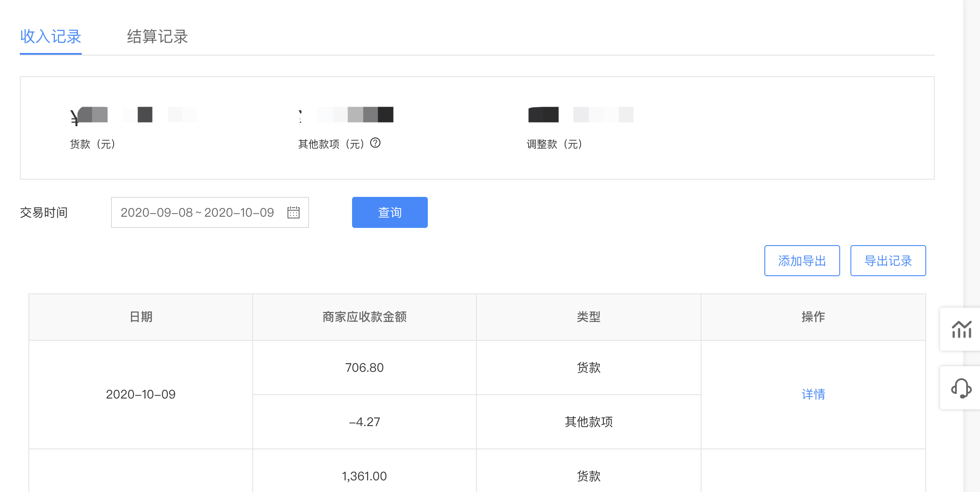Click the 操作 column header

[x=813, y=317]
